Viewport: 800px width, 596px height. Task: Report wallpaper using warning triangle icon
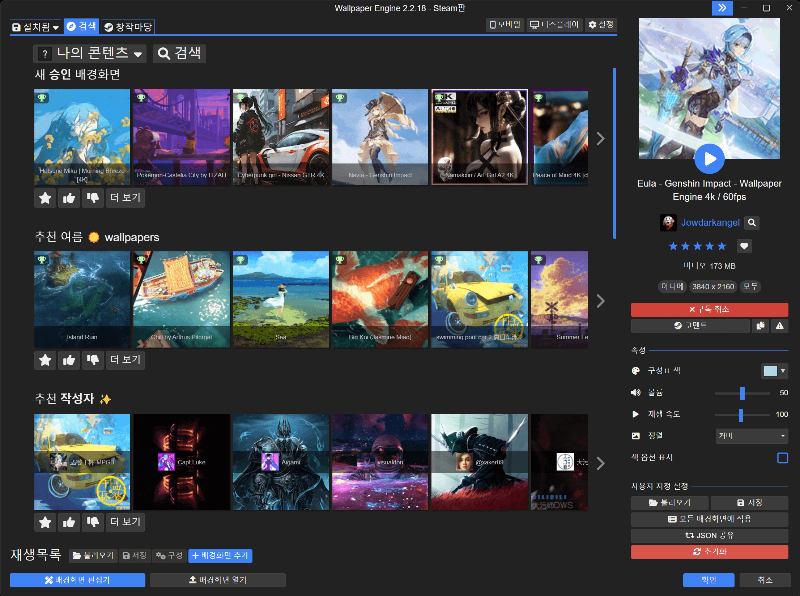(x=780, y=326)
